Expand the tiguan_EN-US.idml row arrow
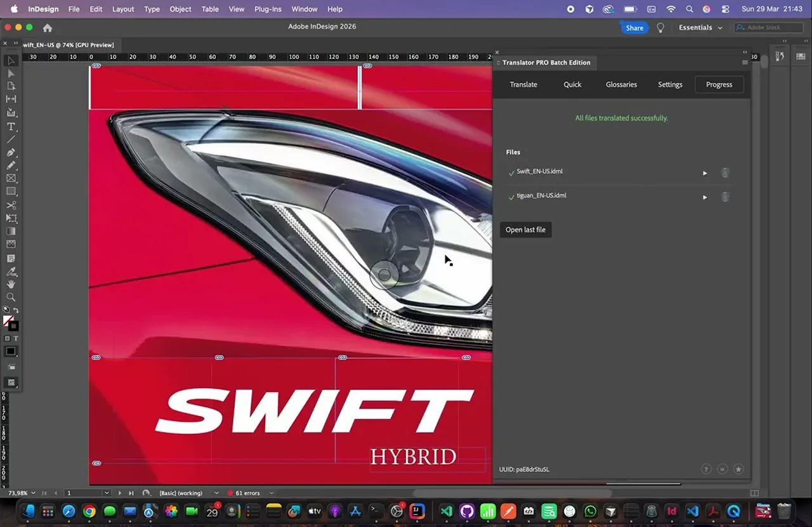 tap(705, 197)
